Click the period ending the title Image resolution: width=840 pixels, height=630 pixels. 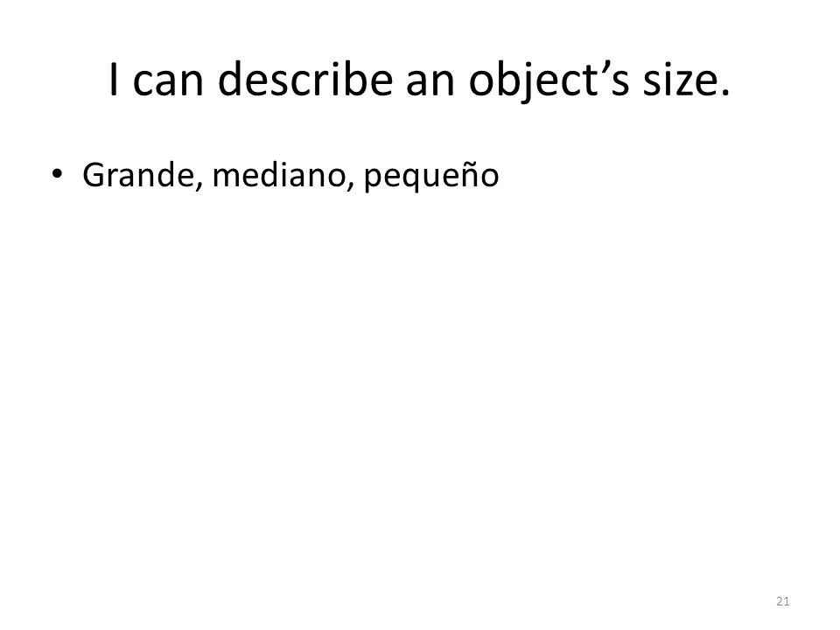[725, 94]
